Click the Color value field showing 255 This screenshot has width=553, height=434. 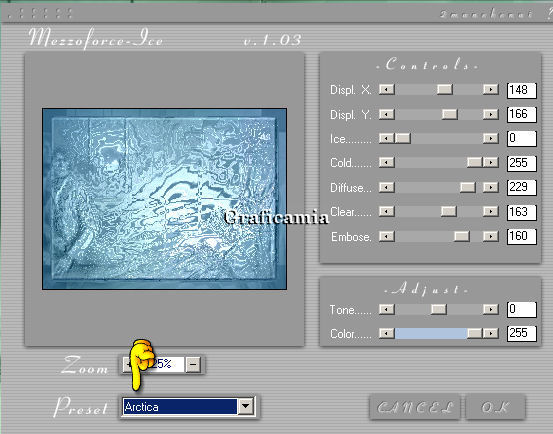tap(522, 334)
